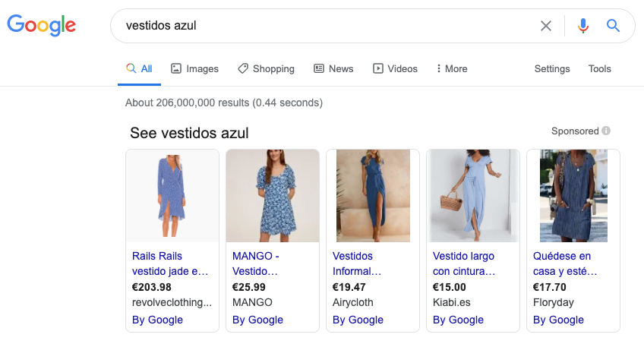Click By Google under revolveclothing listing
The height and width of the screenshot is (347, 644).
[157, 320]
